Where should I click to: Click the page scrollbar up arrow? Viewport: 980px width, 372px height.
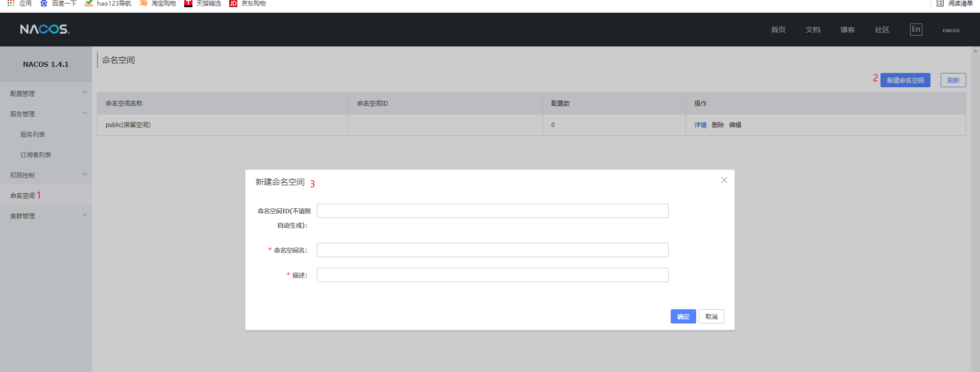coord(975,51)
